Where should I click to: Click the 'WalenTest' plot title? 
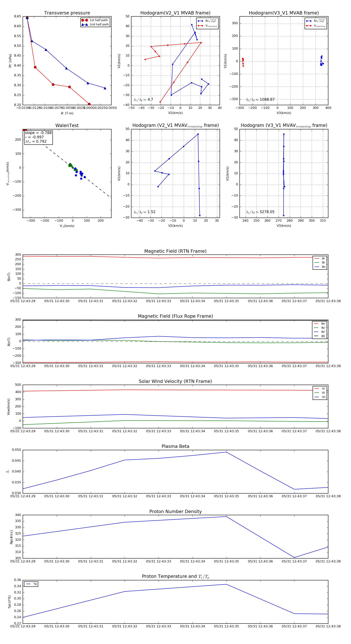coord(67,125)
